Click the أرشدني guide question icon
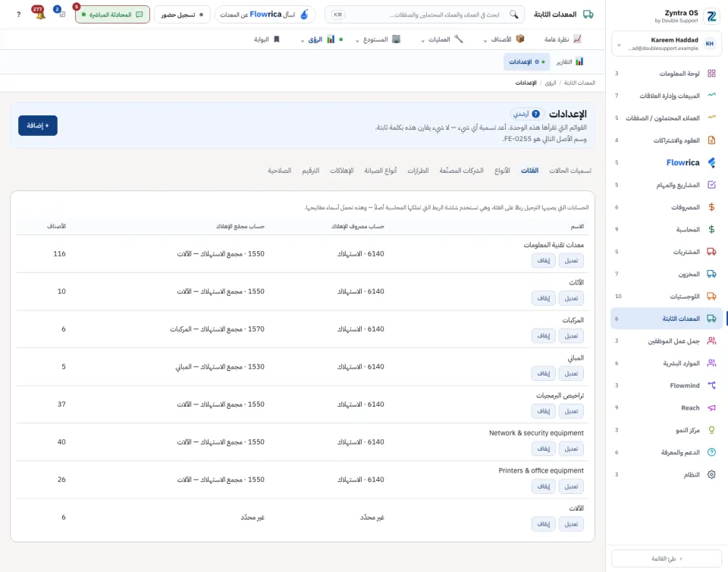Viewport: 728px width, 572px height. [536, 114]
